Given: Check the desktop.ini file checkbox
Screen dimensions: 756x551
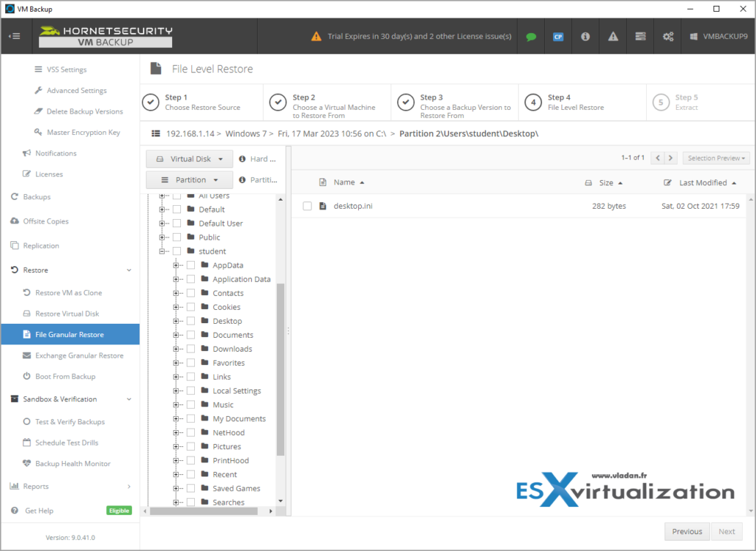Looking at the screenshot, I should (x=308, y=206).
